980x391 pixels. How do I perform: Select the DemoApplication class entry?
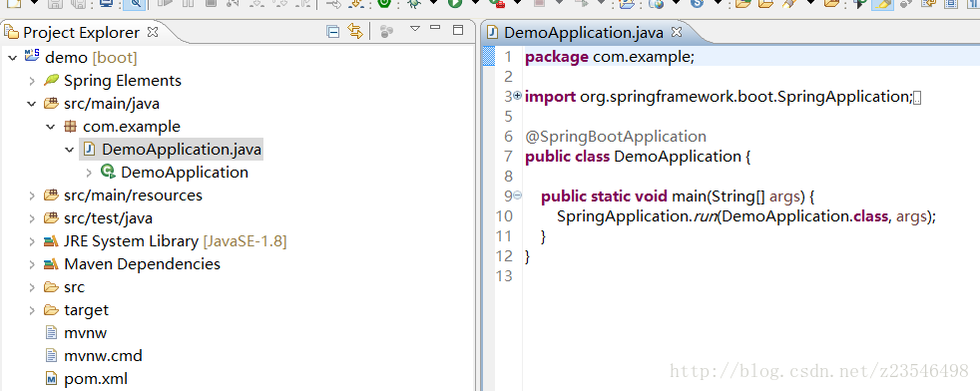coord(185,173)
